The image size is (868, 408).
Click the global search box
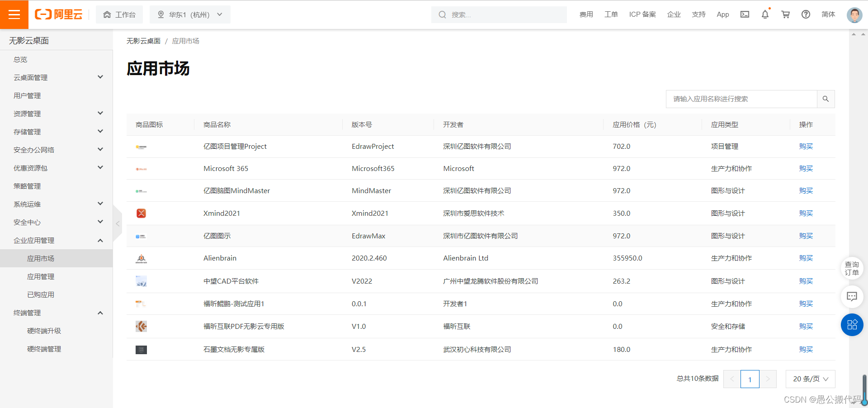click(499, 14)
